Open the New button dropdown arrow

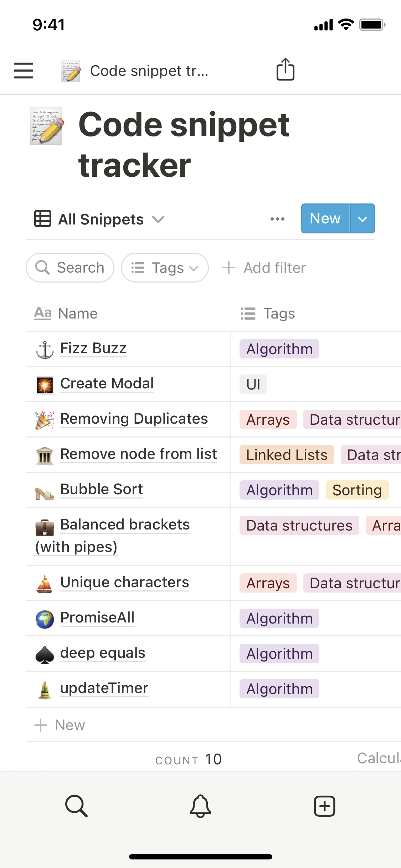coord(363,219)
